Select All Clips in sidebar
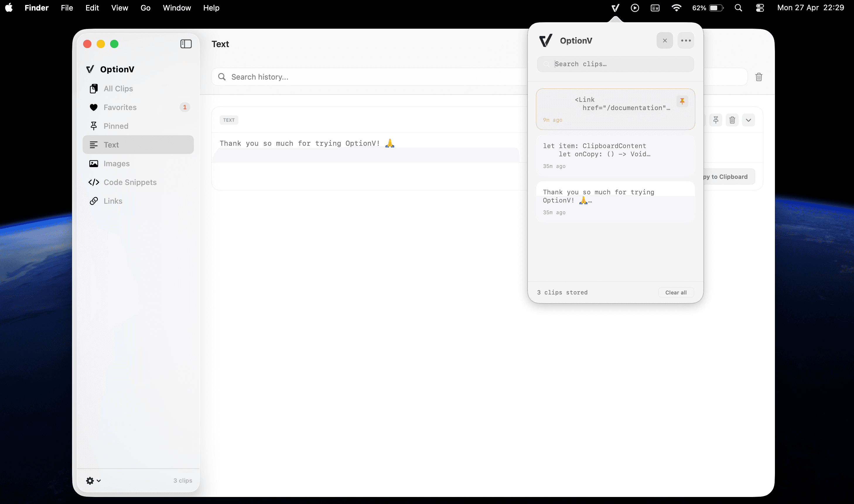Image resolution: width=854 pixels, height=504 pixels. click(x=118, y=89)
